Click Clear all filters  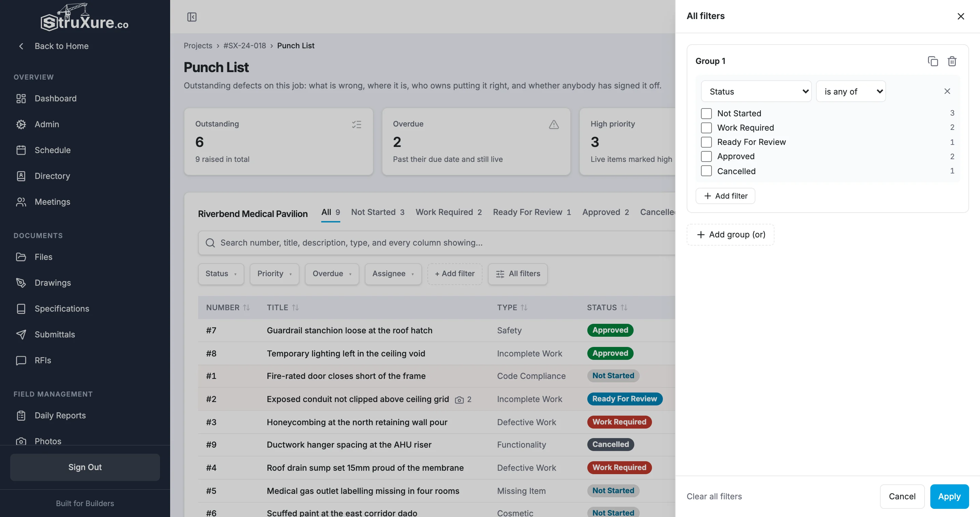click(714, 497)
